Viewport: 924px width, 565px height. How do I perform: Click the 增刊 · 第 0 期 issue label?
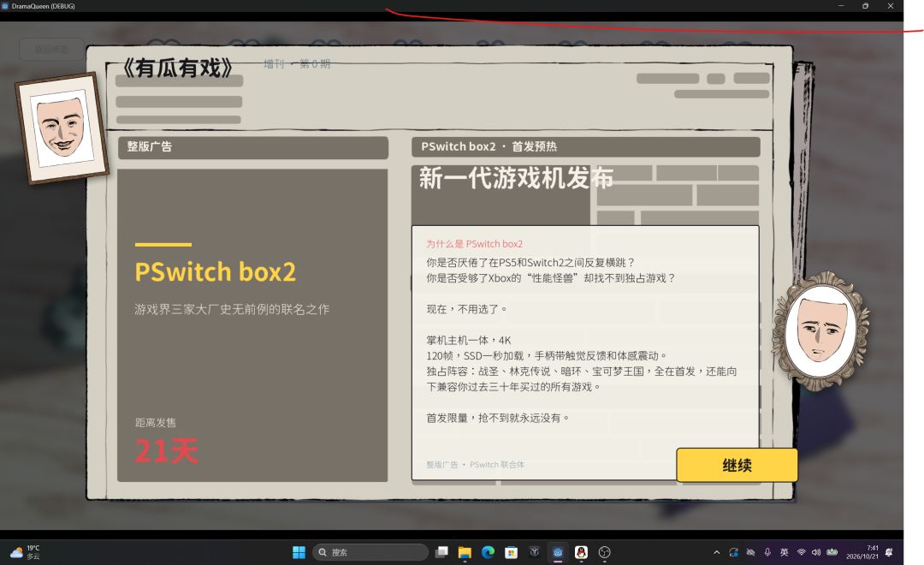click(x=297, y=63)
